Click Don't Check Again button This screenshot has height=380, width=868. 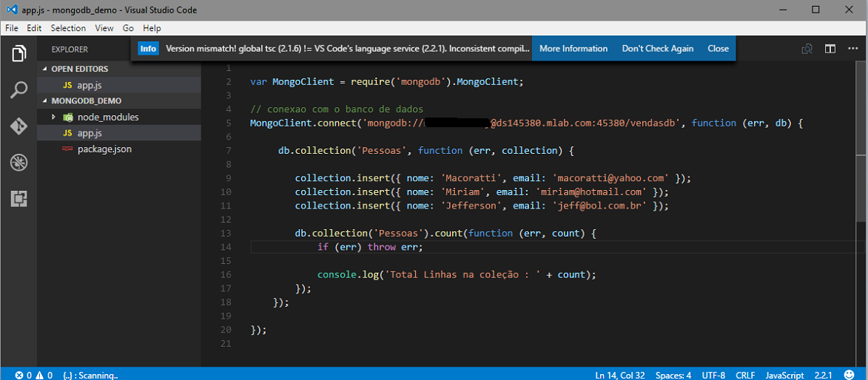coord(657,49)
